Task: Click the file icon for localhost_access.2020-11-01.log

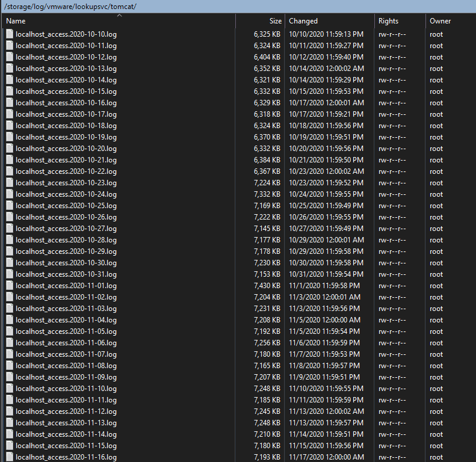Action: [10, 285]
